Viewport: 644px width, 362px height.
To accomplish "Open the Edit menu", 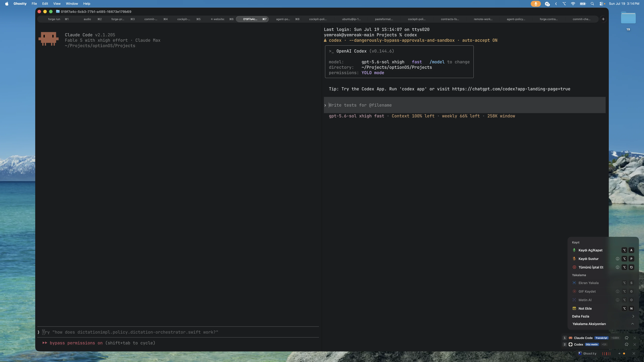I will click(45, 4).
